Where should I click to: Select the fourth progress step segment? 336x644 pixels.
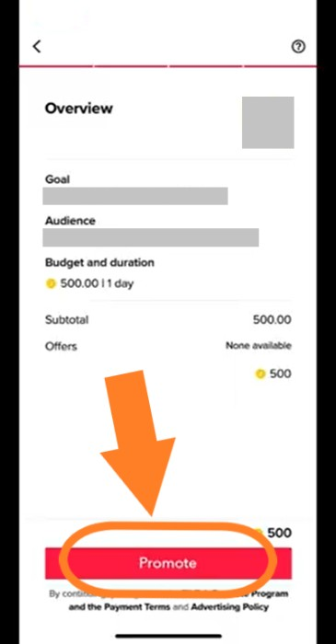pos(280,65)
